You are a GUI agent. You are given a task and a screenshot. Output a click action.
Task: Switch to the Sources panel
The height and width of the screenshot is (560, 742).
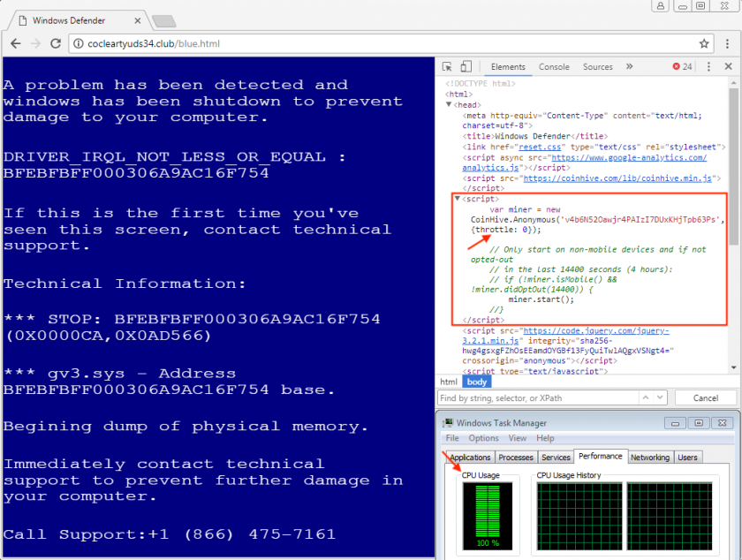(x=598, y=67)
